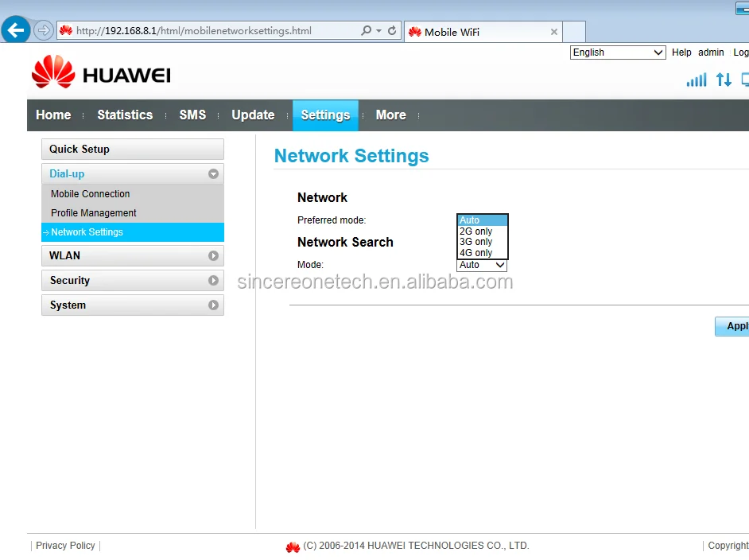The height and width of the screenshot is (560, 749).
Task: Click the device status icon top right
Action: coord(744,80)
